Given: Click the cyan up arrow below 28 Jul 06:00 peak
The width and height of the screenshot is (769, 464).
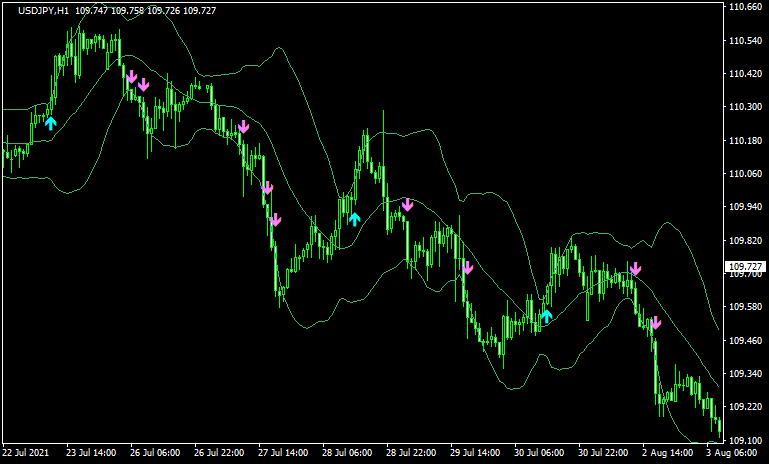Looking at the screenshot, I should 354,218.
